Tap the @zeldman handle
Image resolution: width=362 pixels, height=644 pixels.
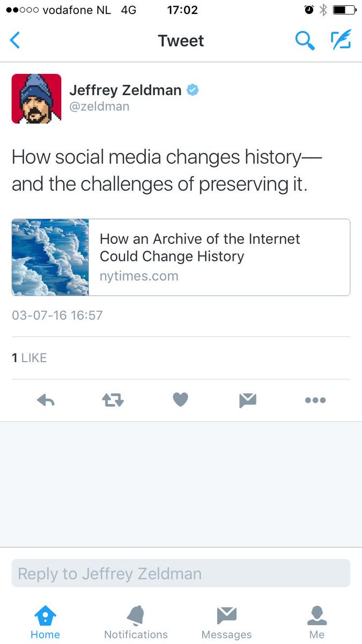[x=99, y=106]
